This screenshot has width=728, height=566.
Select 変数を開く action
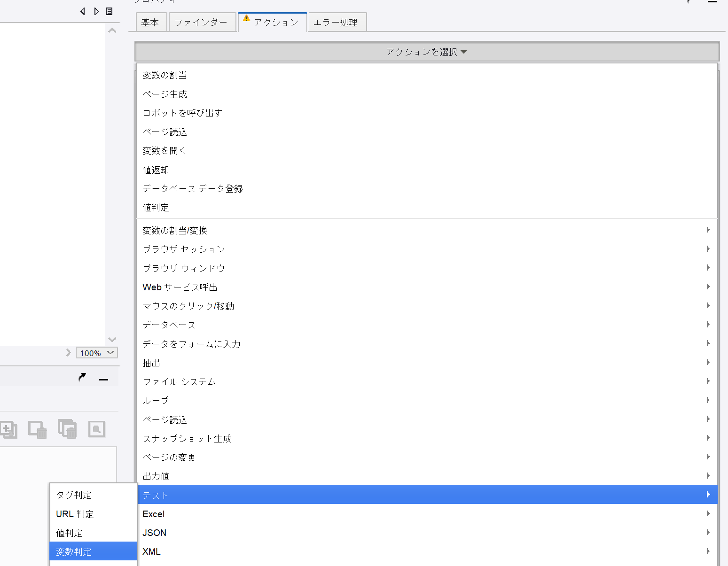(427, 151)
